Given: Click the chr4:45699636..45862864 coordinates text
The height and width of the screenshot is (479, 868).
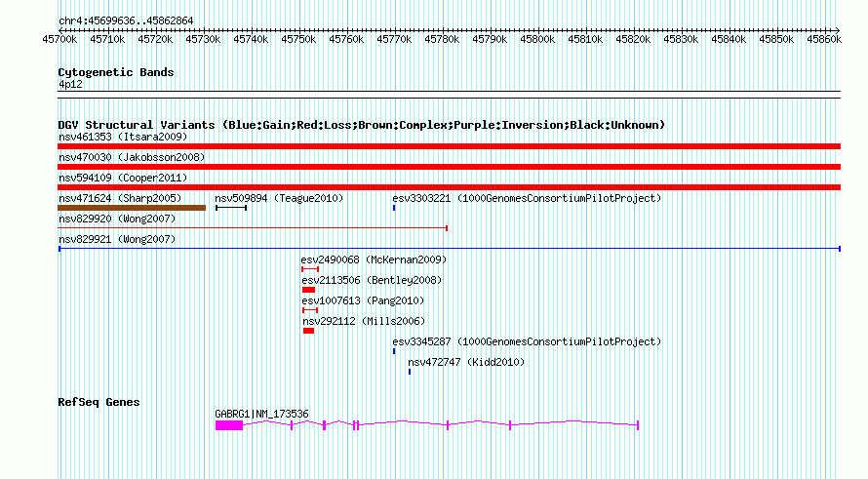Looking at the screenshot, I should click(x=126, y=20).
